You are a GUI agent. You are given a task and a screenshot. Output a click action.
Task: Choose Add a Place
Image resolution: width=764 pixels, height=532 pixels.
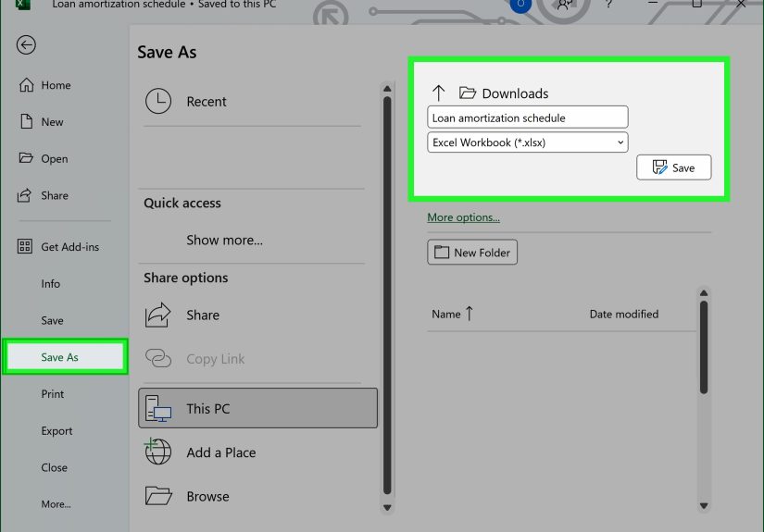[x=220, y=452]
